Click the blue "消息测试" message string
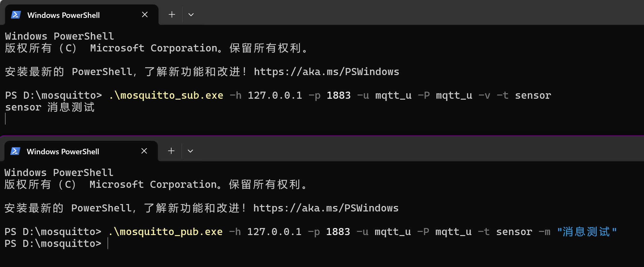 click(587, 232)
